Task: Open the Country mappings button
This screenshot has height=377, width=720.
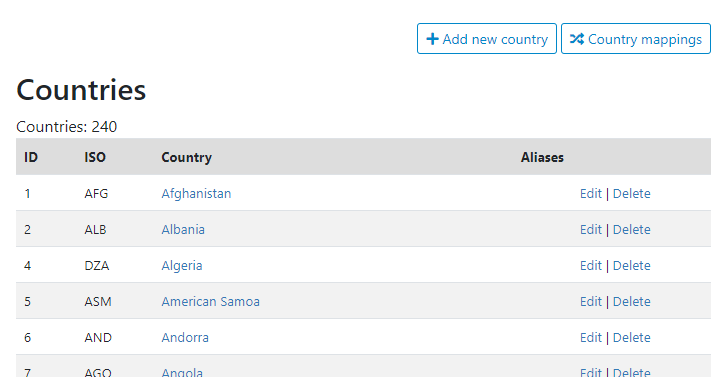Action: point(636,39)
